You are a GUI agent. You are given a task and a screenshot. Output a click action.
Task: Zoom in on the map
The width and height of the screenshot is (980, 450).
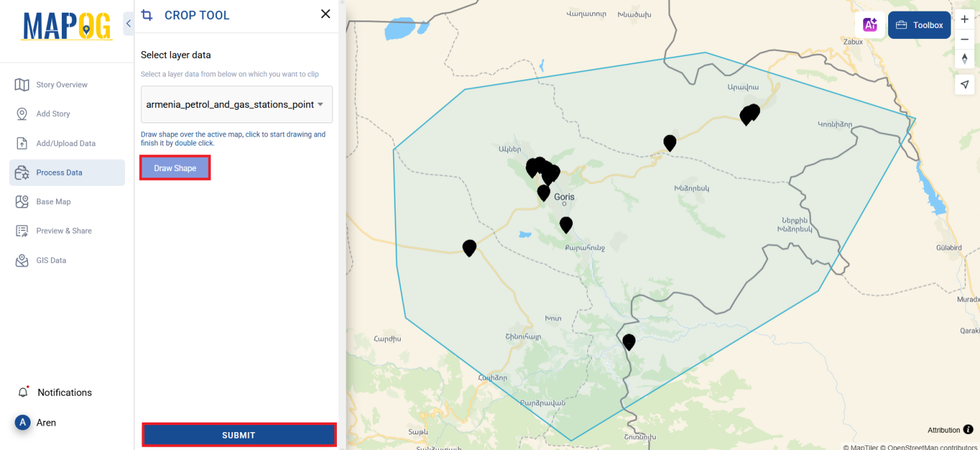pyautogui.click(x=965, y=19)
